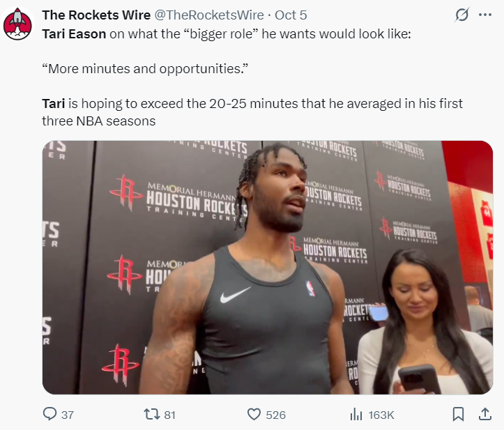Click the 81 reposts count
Image resolution: width=504 pixels, height=430 pixels.
pos(169,415)
